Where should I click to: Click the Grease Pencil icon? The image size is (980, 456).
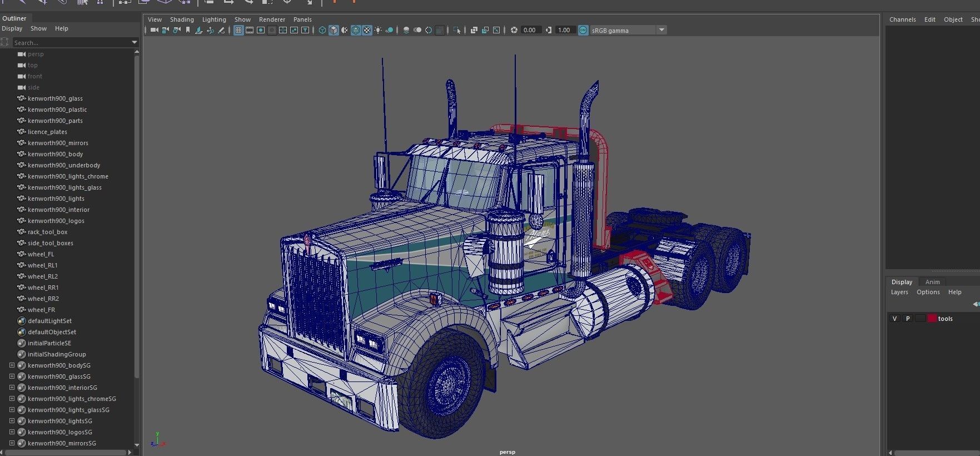point(221,30)
